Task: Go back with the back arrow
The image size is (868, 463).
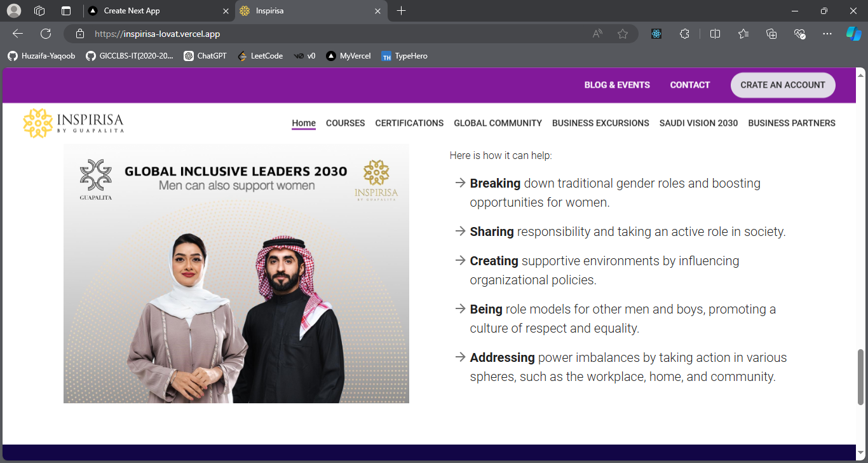Action: pos(18,34)
